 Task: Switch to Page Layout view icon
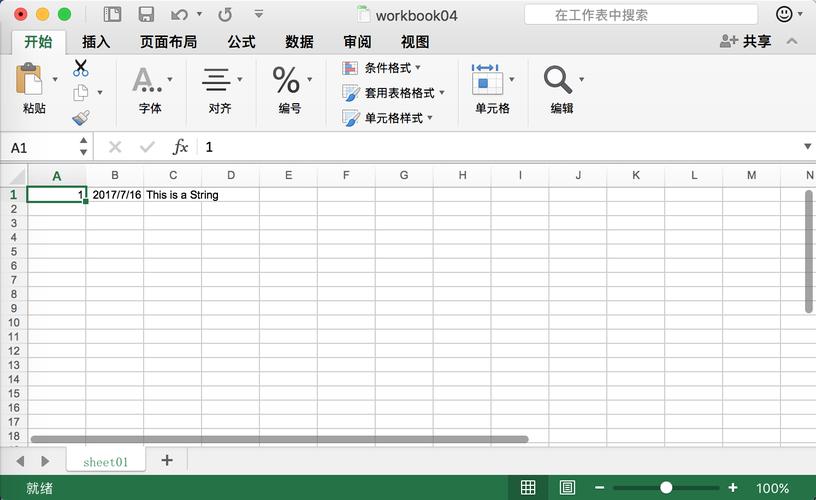[567, 488]
